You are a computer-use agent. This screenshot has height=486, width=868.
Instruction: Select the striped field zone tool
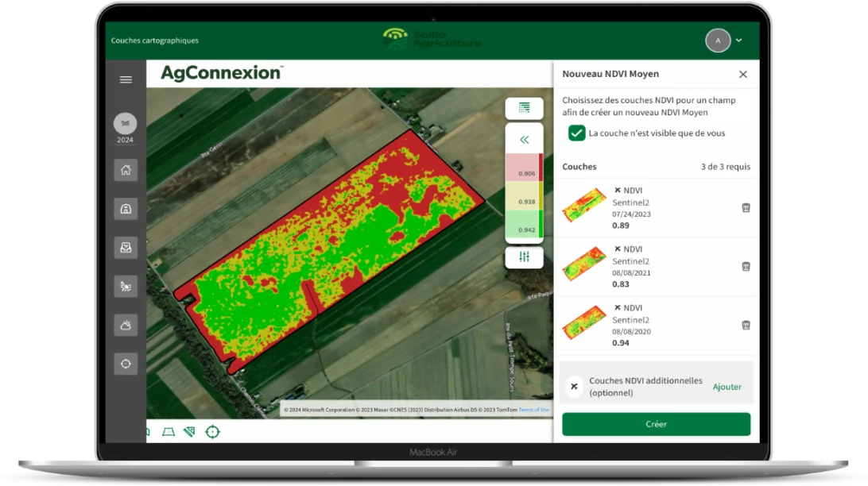coord(189,432)
